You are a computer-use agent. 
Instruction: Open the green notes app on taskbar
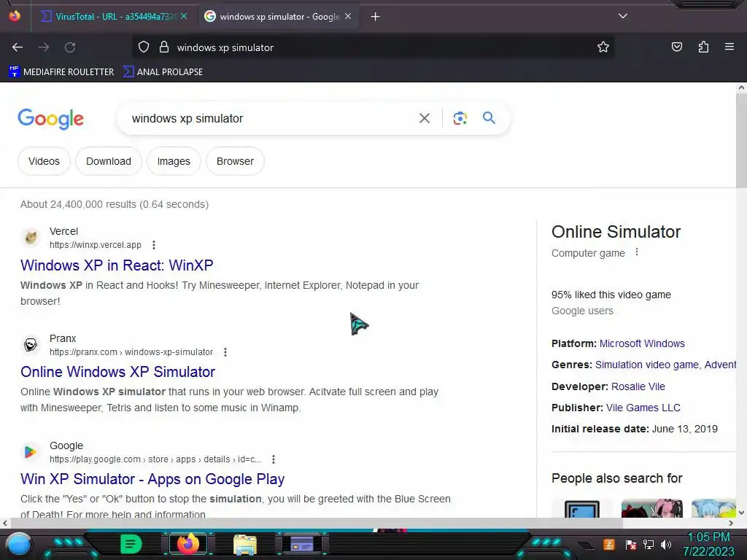point(131,544)
